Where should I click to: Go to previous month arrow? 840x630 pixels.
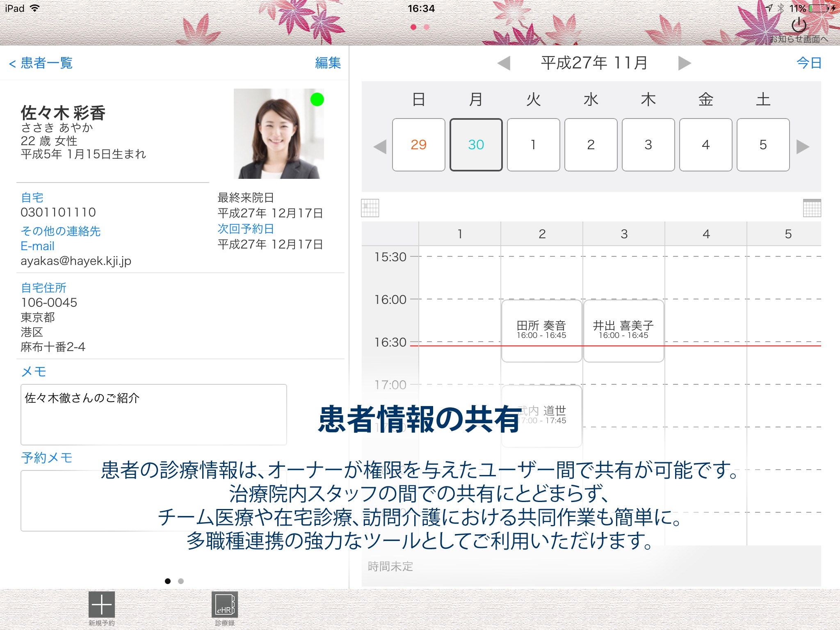click(504, 63)
